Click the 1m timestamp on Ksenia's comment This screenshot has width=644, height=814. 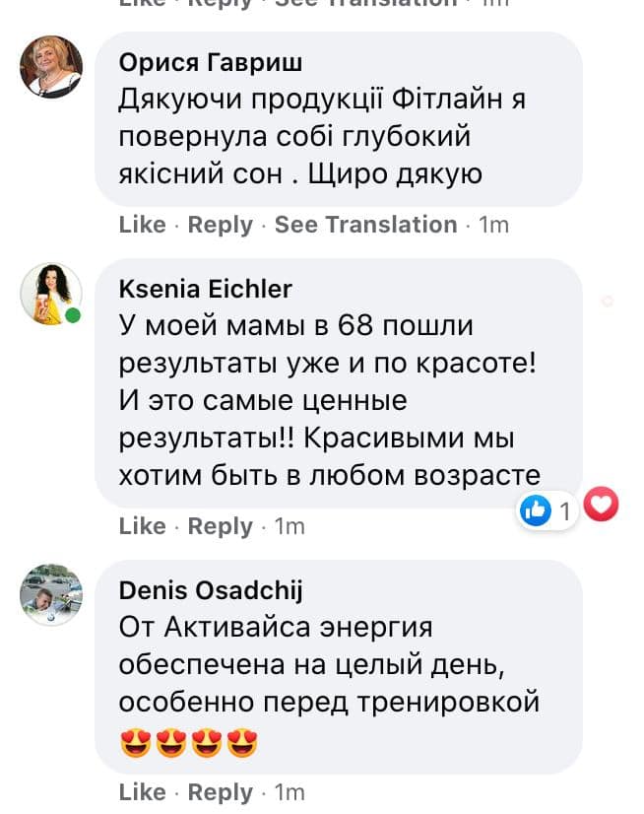coord(290,527)
